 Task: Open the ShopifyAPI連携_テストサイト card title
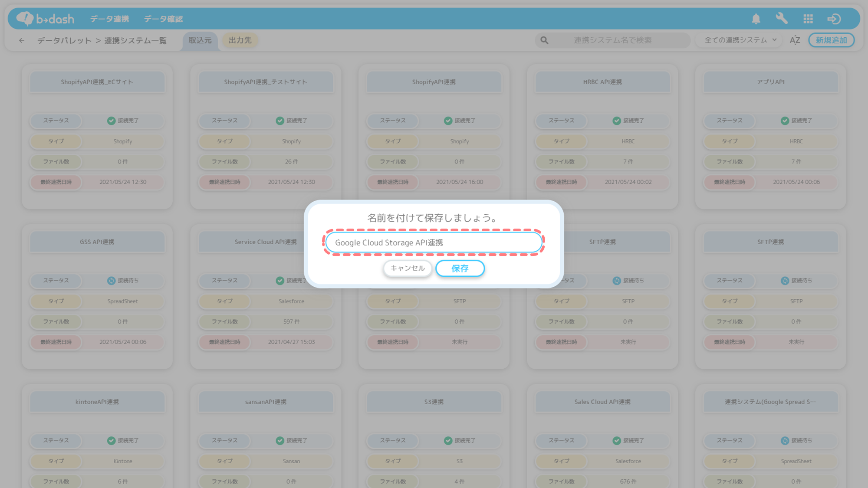(266, 82)
